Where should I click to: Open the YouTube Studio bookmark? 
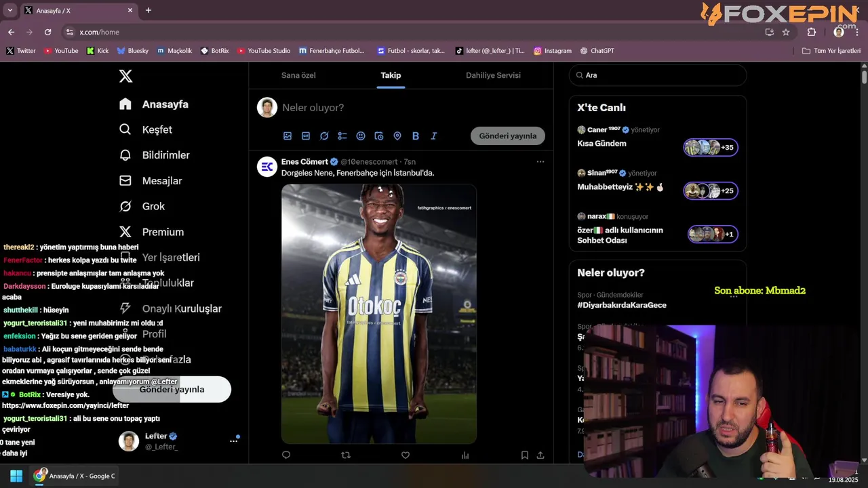tap(264, 51)
